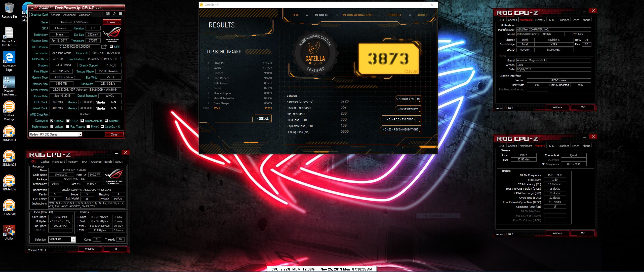Image resolution: width=644 pixels, height=272 pixels.
Task: Launch PCMark05 desktop shortcut
Action: tap(9, 208)
